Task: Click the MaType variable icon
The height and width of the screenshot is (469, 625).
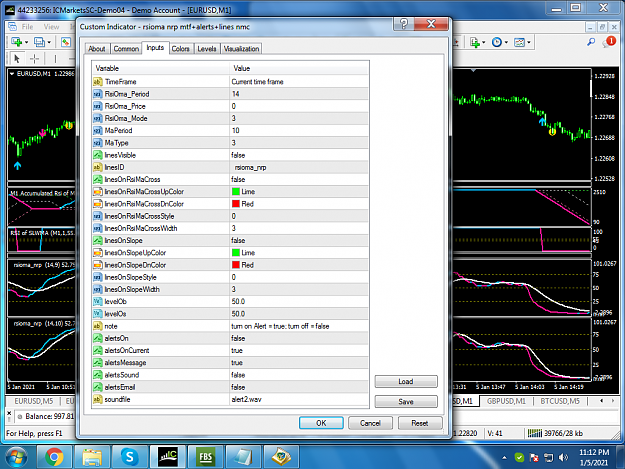Action: (98, 143)
